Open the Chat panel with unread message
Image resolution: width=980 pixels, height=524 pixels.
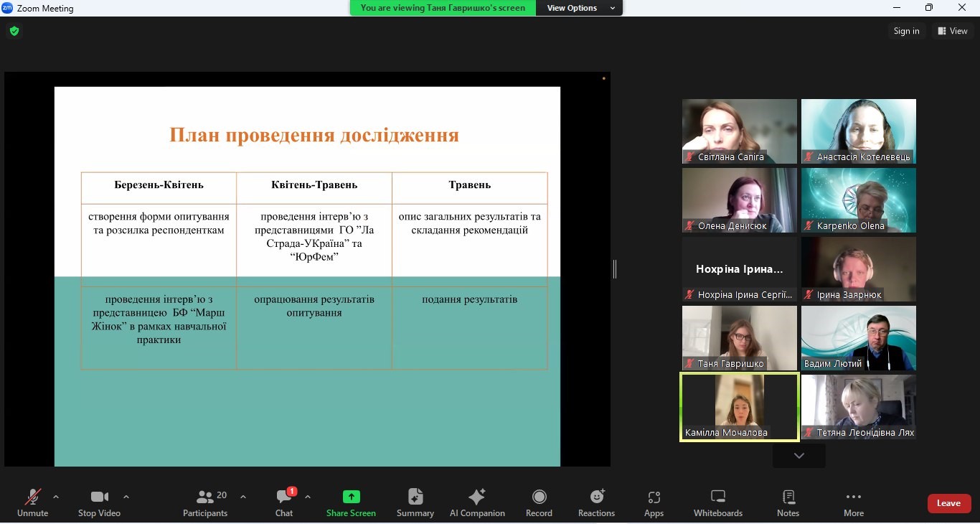[x=284, y=497]
